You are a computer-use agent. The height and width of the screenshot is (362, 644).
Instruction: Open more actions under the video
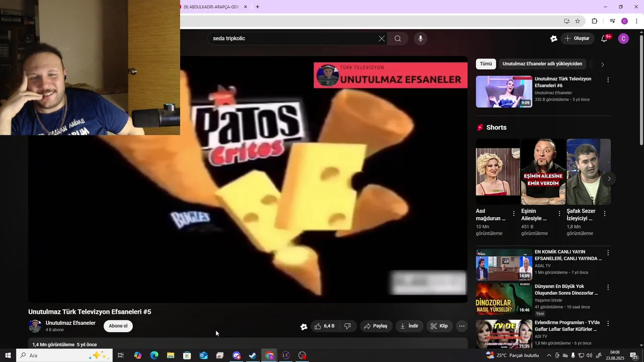coord(461,326)
